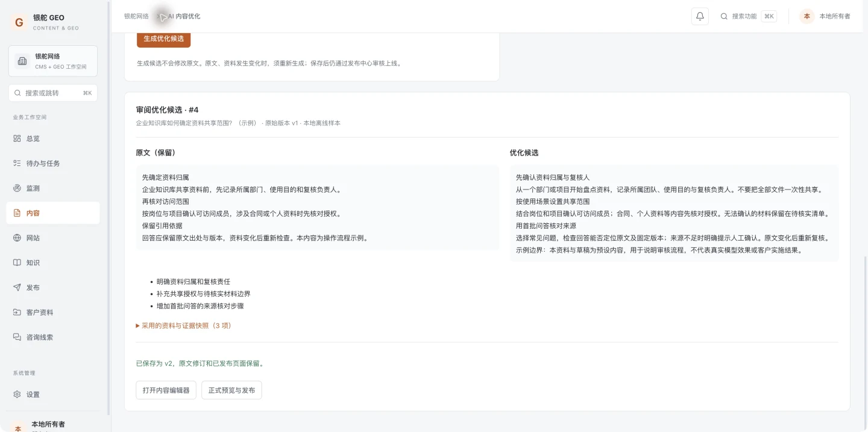Open the 设置 gear icon
This screenshot has width=868, height=432.
pos(17,394)
